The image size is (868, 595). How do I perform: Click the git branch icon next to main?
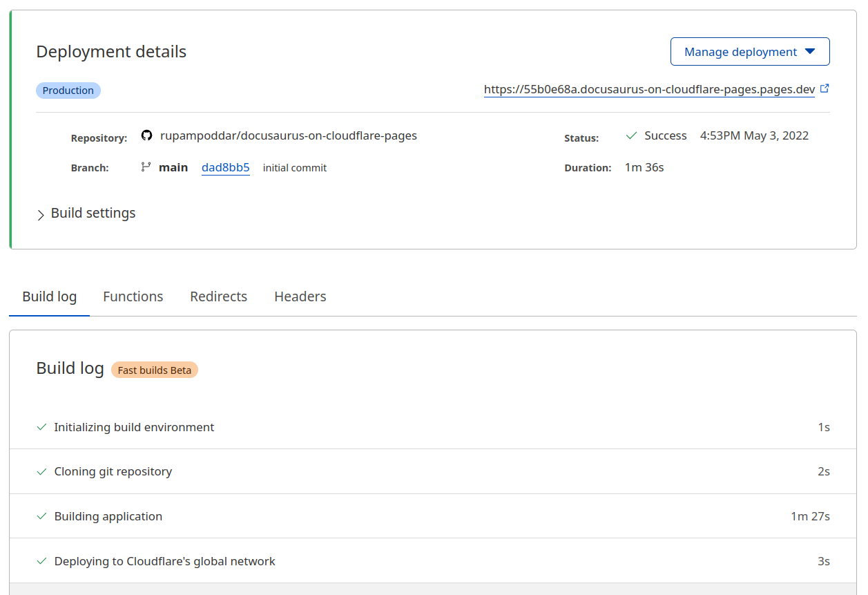pos(146,167)
